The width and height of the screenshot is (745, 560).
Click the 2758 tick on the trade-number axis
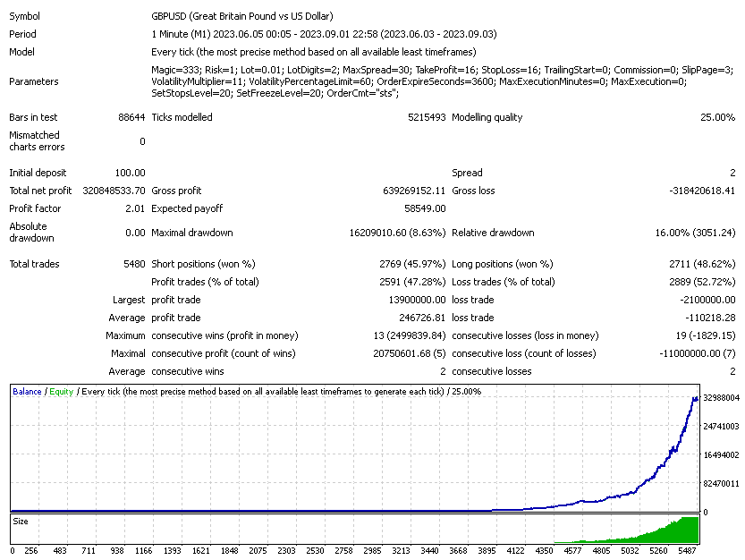[x=343, y=551]
